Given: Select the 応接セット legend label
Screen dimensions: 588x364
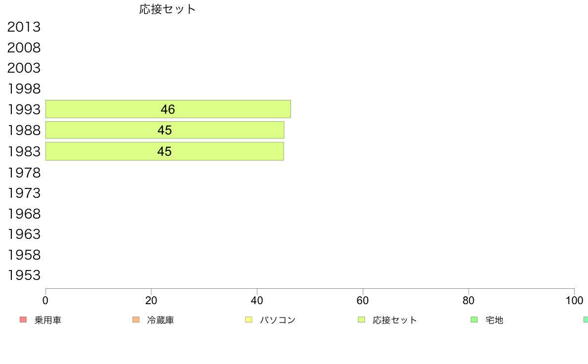Looking at the screenshot, I should tap(395, 320).
